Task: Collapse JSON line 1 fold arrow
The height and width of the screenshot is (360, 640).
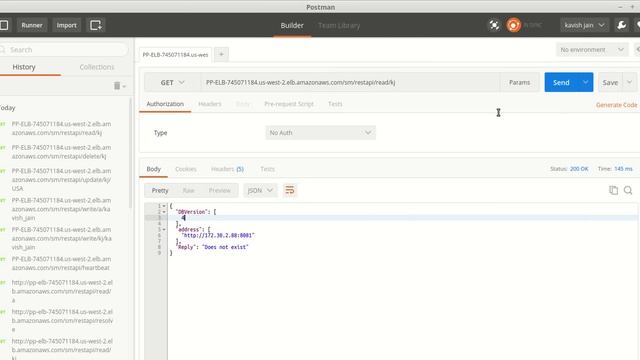Action: point(164,206)
